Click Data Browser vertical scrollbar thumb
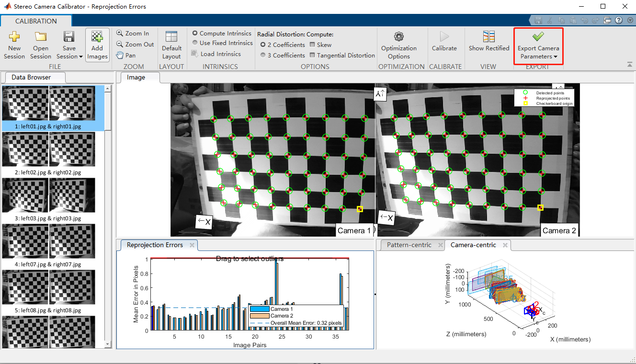The image size is (636, 364). tap(108, 110)
